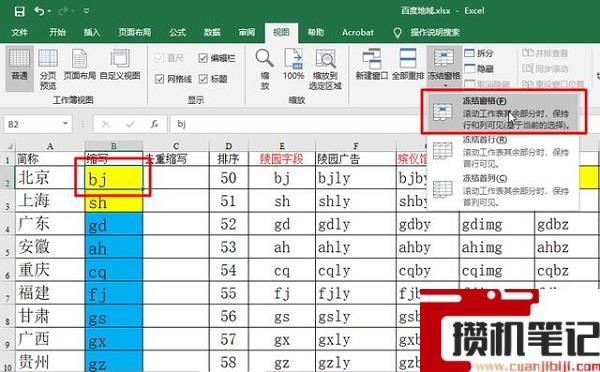Select the cell containing ahimg

[497, 247]
